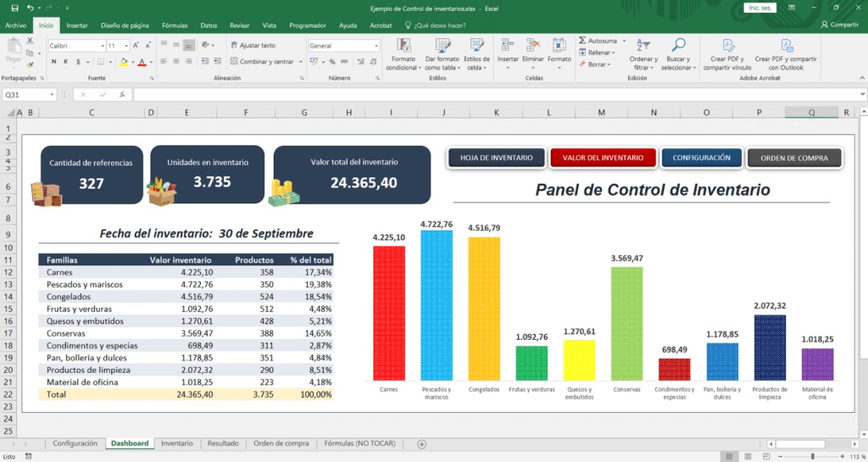Click the insert function fx icon
Viewport: 868px width, 462px height.
coord(122,95)
